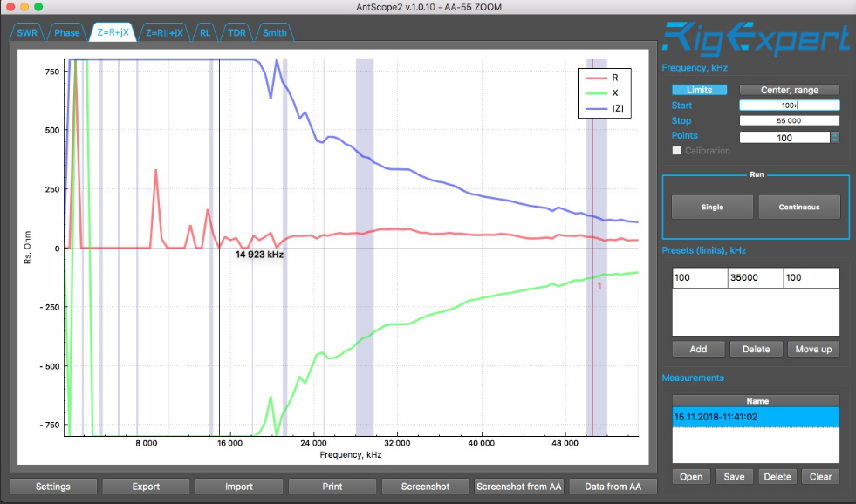856x504 pixels.
Task: Start a Continuous measurement
Action: pyautogui.click(x=799, y=208)
